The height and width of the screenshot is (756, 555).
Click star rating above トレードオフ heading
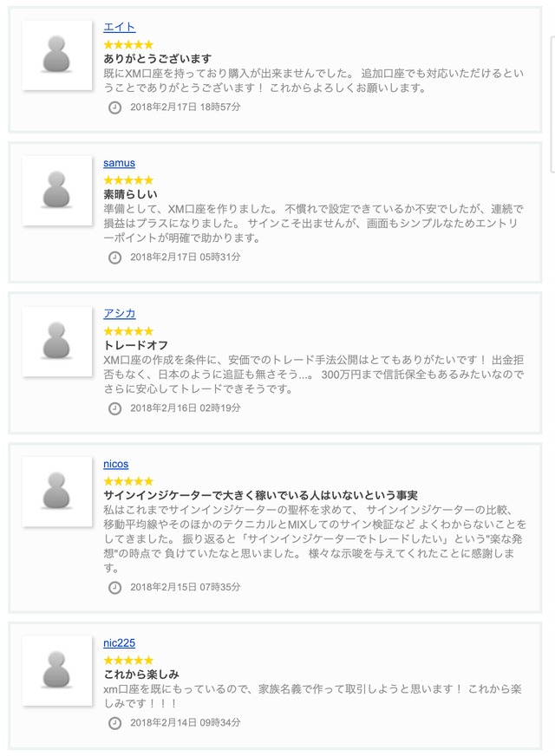(128, 331)
